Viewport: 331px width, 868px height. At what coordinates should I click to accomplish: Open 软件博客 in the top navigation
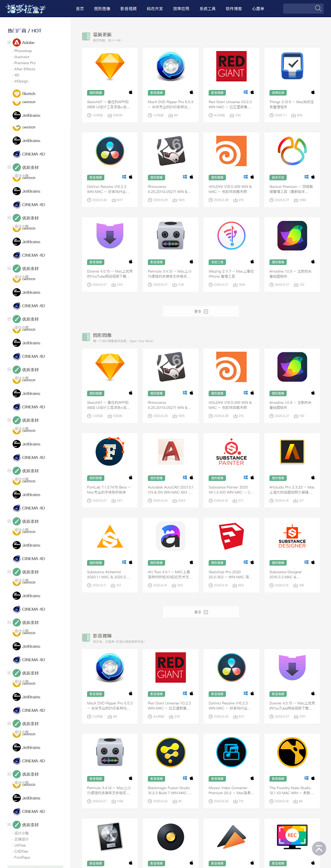(x=234, y=9)
